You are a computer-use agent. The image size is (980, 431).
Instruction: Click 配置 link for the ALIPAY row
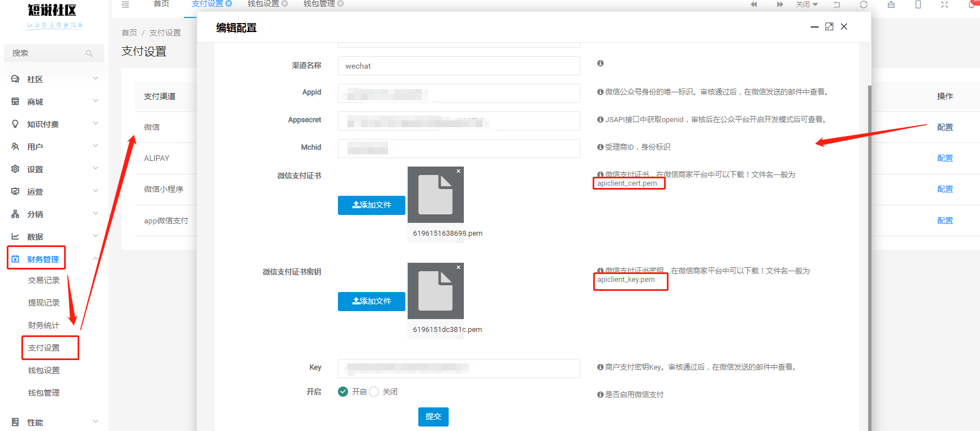(x=945, y=158)
